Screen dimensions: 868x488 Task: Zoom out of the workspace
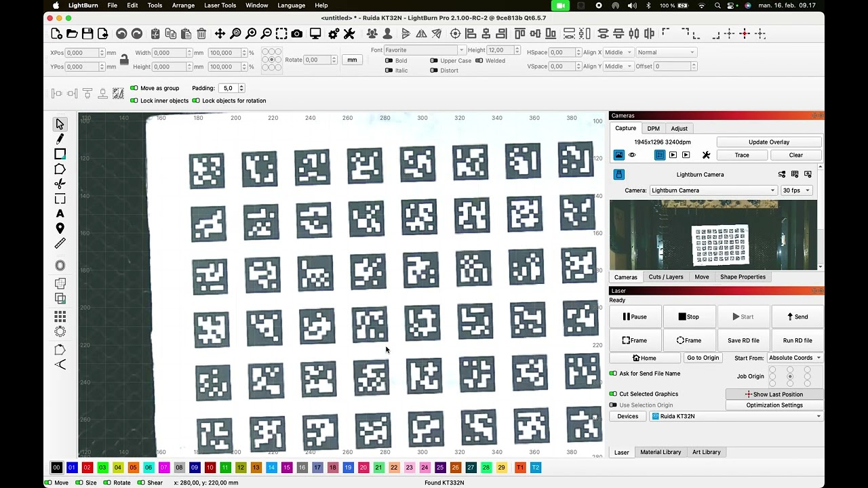pyautogui.click(x=267, y=34)
